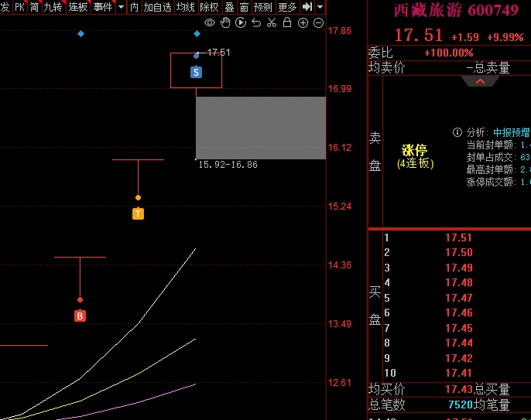
Task: Click the 15.92-16.86 range label
Action: pos(228,165)
